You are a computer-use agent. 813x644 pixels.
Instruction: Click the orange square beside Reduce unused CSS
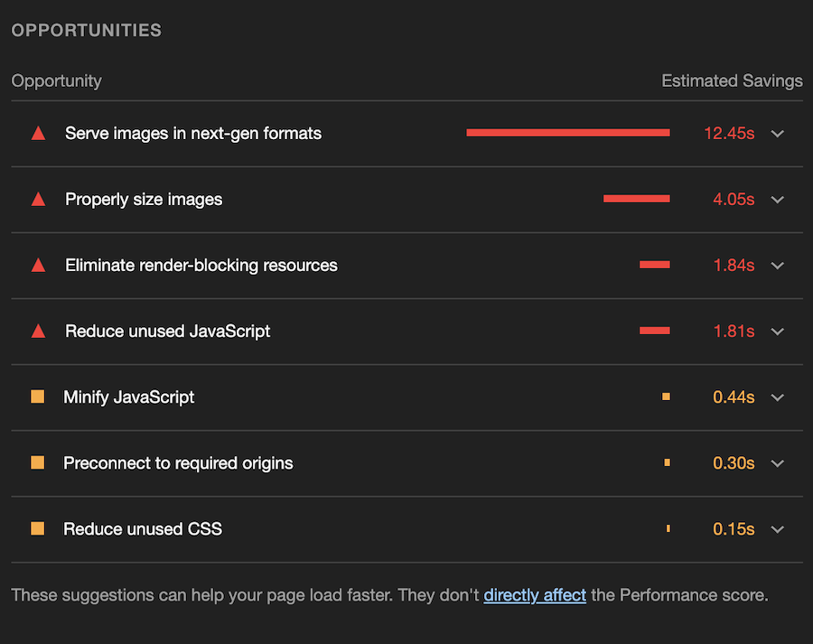(37, 528)
